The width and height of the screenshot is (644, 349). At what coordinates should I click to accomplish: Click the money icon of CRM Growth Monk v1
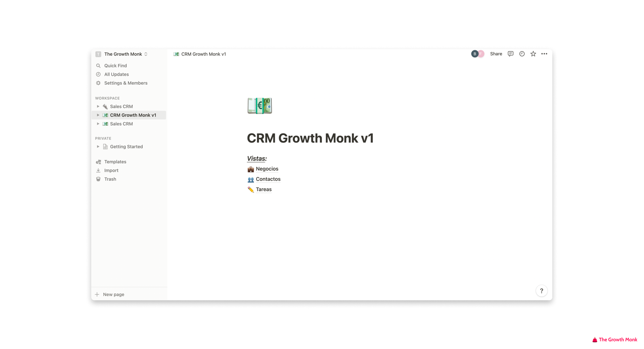click(x=105, y=115)
